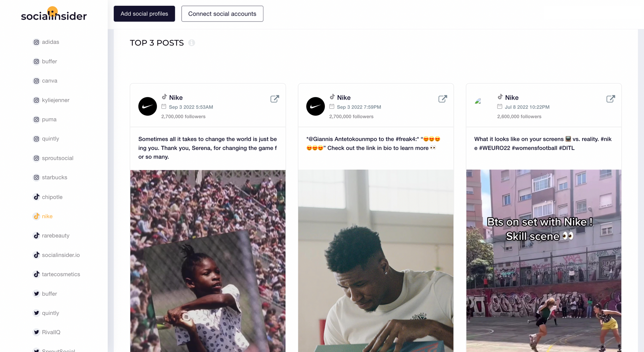Open external link for first Nike post
This screenshot has width=644, height=352.
pos(275,99)
